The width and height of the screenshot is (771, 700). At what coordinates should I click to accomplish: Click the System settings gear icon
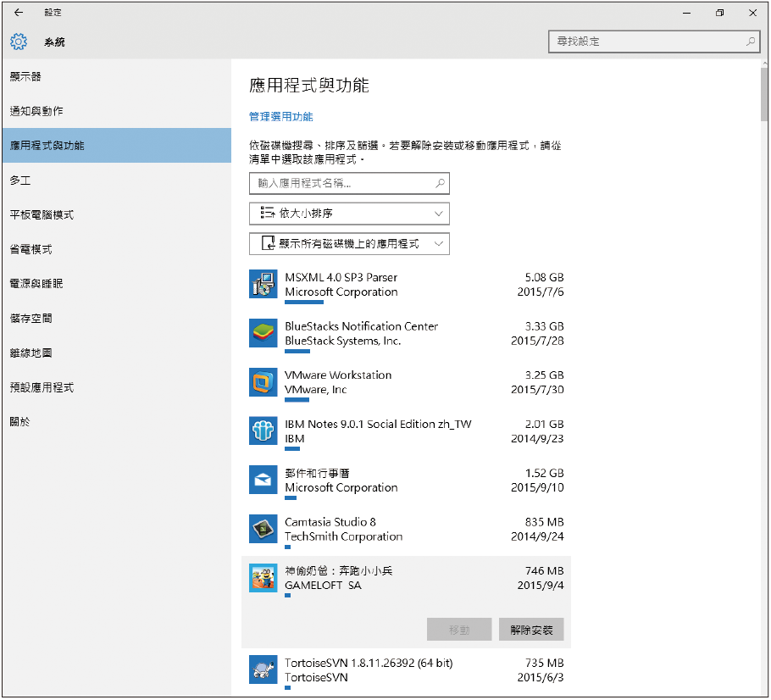click(x=19, y=42)
